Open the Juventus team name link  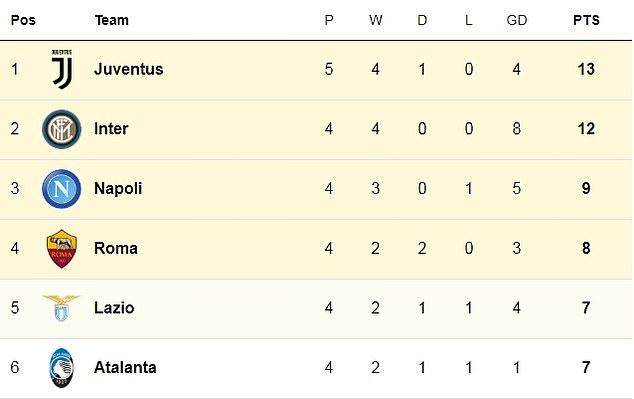[x=129, y=69]
